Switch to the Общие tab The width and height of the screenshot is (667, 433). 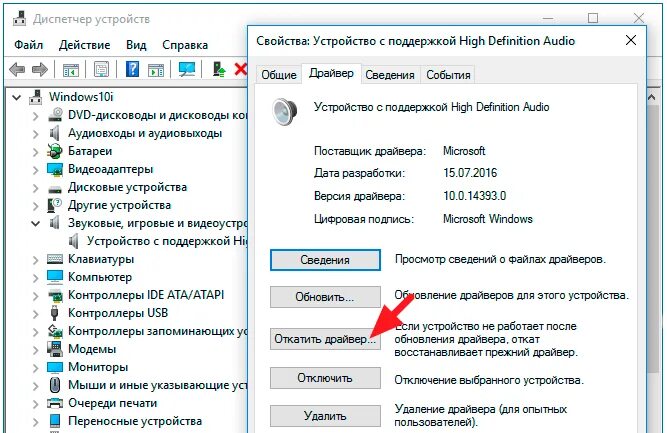[279, 75]
